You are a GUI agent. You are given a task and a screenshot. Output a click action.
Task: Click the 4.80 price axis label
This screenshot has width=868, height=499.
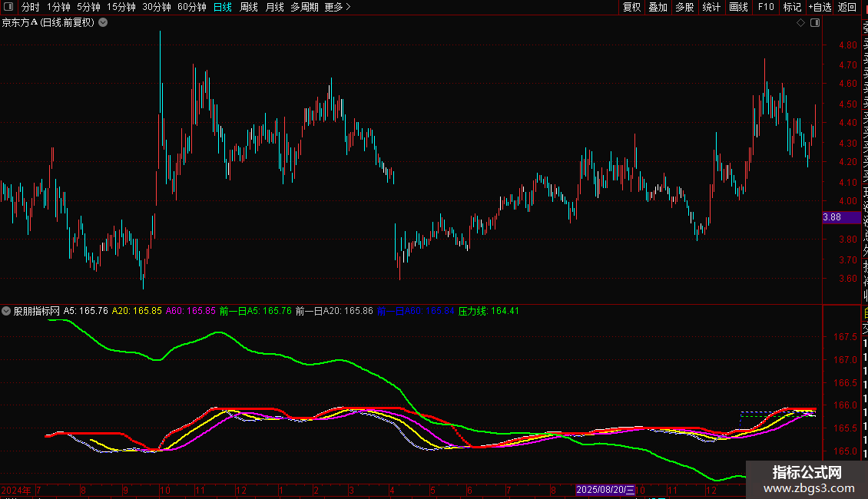click(x=847, y=45)
